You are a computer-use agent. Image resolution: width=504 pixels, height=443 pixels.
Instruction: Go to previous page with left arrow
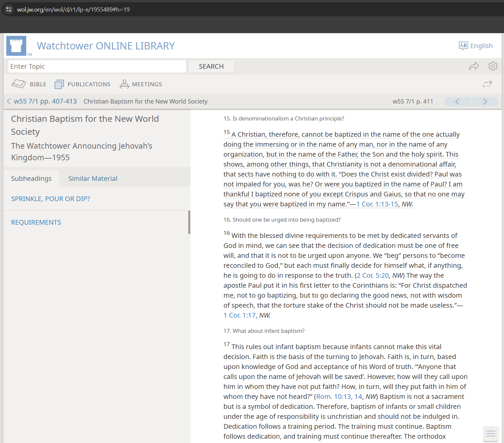tap(457, 102)
